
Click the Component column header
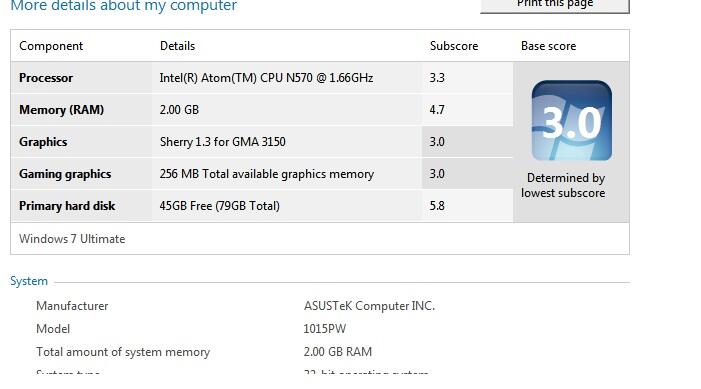[51, 46]
